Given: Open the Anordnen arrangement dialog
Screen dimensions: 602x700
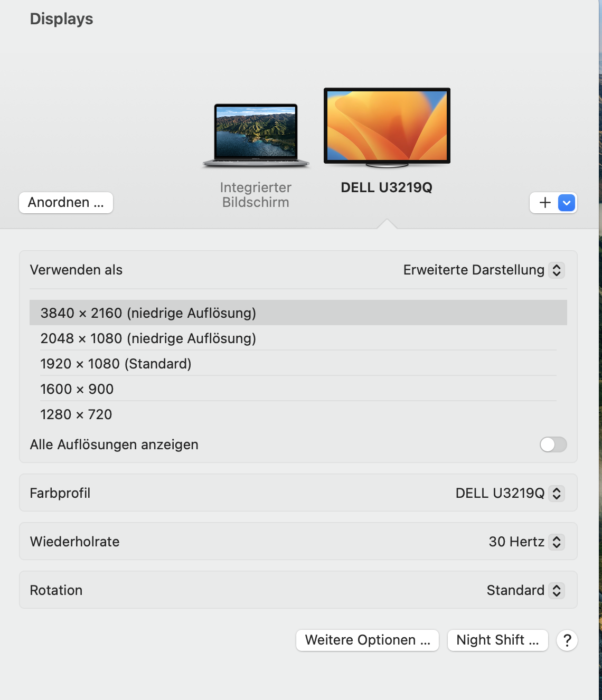Looking at the screenshot, I should click(x=66, y=203).
